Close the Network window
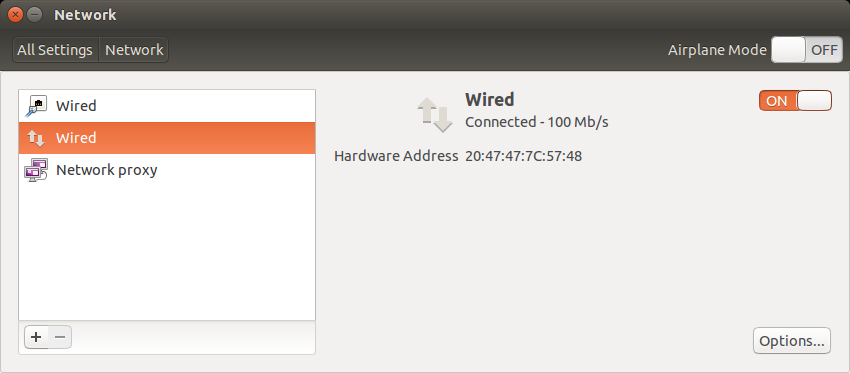Viewport: 850px width, 373px height. [16, 15]
